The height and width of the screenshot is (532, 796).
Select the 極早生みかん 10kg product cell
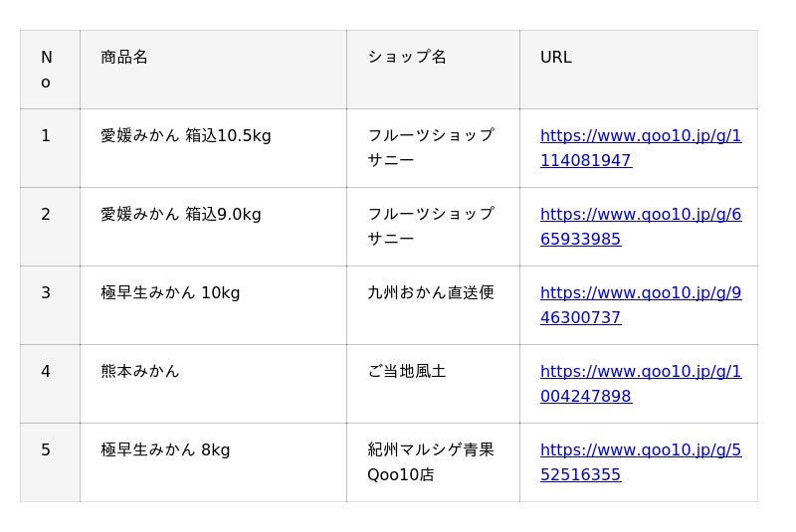coord(170,293)
